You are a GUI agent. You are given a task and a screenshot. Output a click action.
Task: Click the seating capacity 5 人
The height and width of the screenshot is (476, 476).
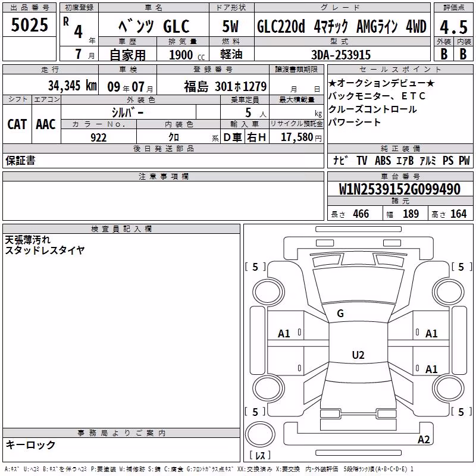click(x=256, y=113)
